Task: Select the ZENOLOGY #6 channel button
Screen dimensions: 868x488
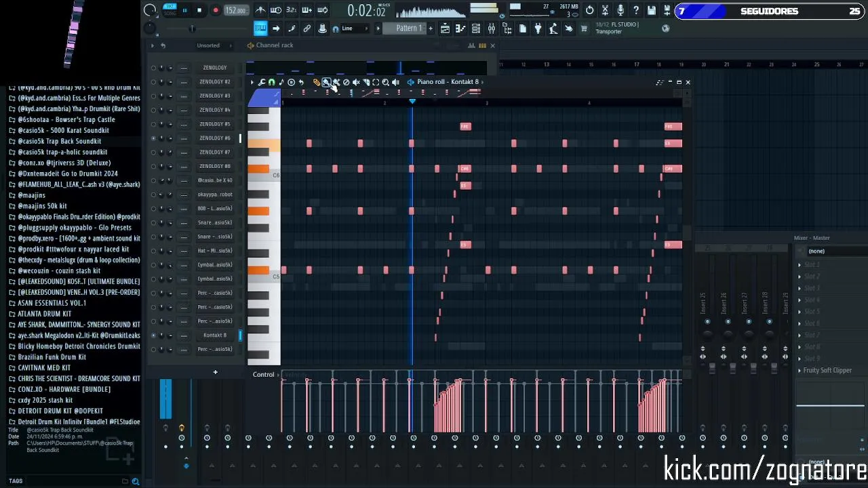Action: click(x=215, y=138)
